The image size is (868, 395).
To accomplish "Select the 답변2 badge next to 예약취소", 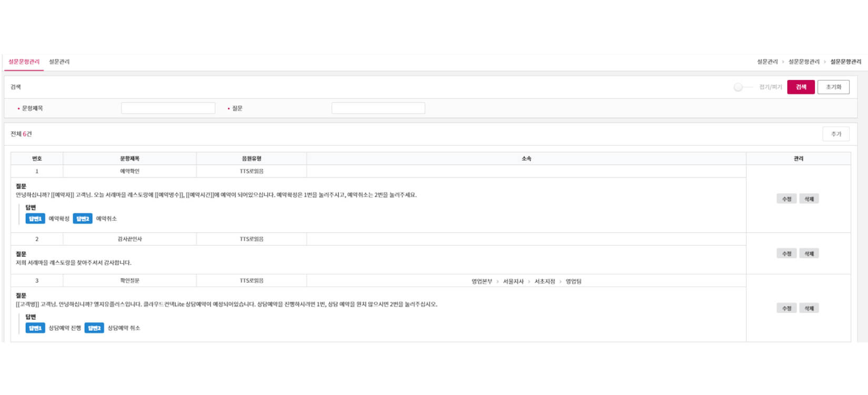I will (x=83, y=219).
